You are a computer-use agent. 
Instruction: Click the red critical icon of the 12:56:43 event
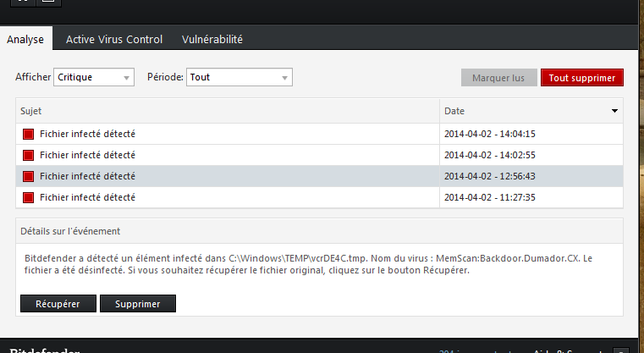pyautogui.click(x=28, y=176)
